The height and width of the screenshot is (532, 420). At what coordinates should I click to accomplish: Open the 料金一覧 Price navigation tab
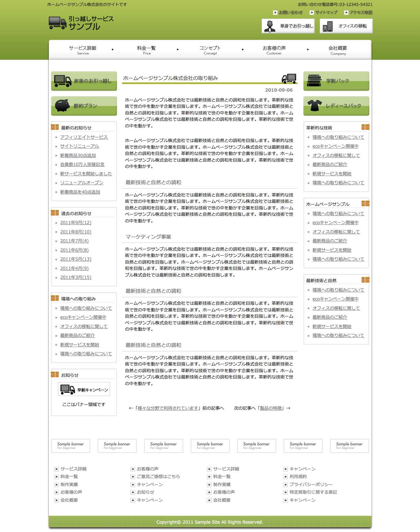[x=146, y=50]
